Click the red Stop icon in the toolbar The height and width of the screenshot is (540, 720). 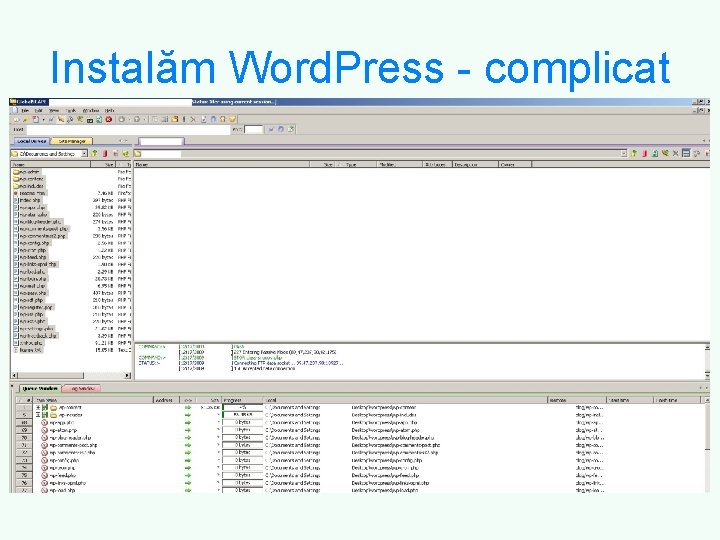[x=109, y=119]
